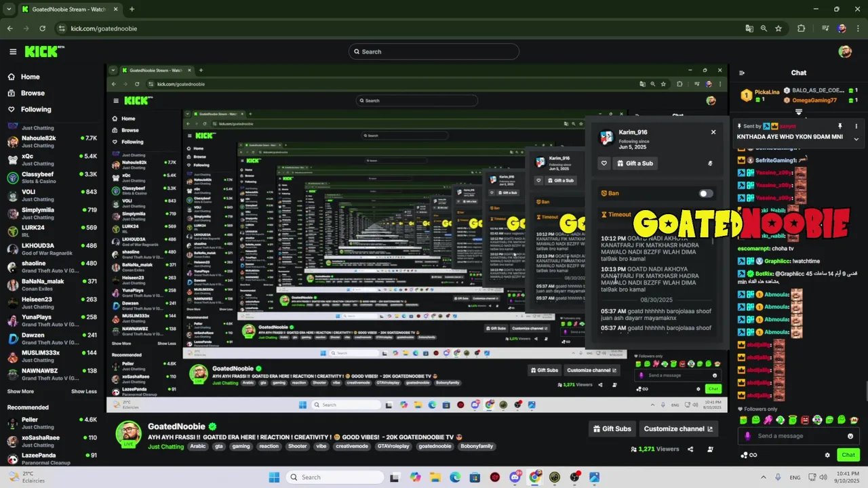Viewport: 868px width, 488px height.
Task: Click the mute icon on Karim_916 user card
Action: 710,163
